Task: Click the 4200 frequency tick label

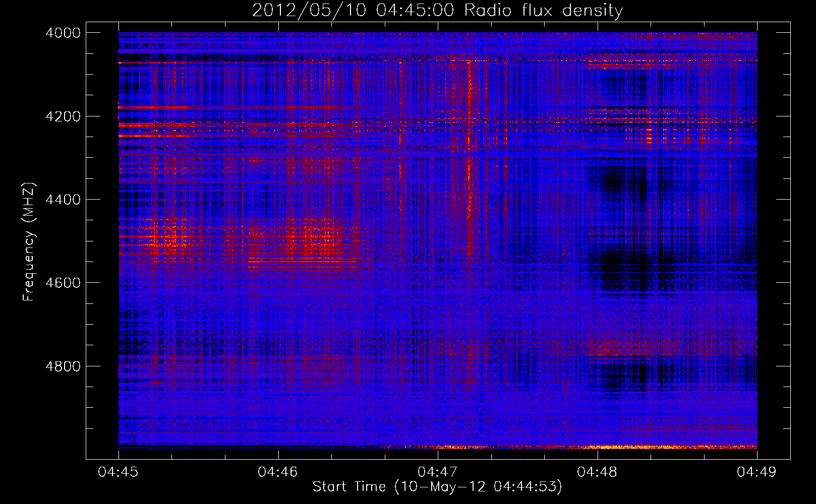Action: tap(63, 116)
